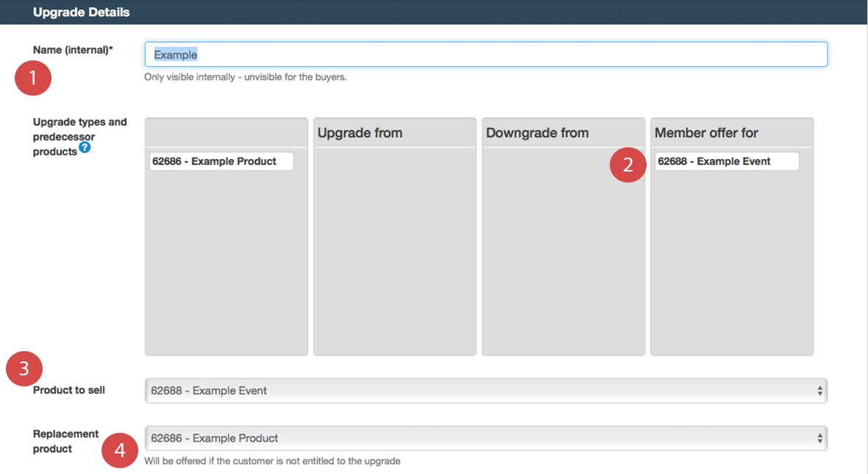868x474 pixels.
Task: Open the Replacement product dropdown
Action: pyautogui.click(x=485, y=438)
